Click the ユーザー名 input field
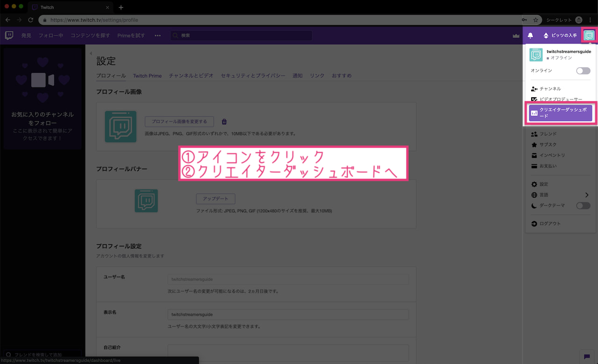The width and height of the screenshot is (598, 364). 288,279
